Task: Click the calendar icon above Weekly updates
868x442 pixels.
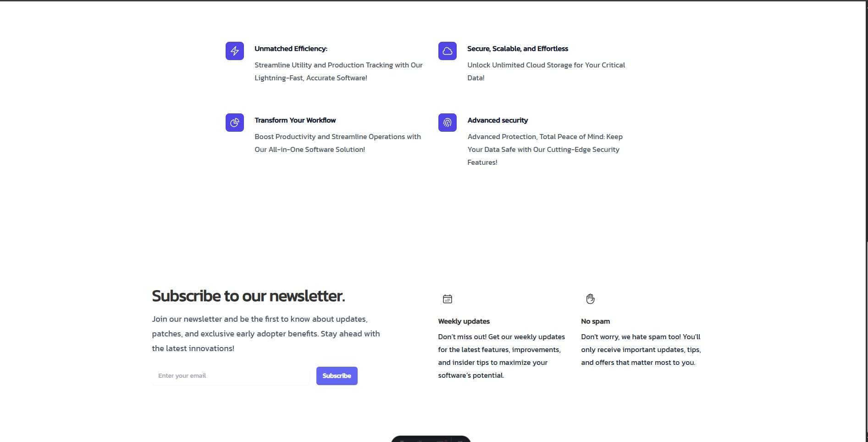Action: point(448,299)
